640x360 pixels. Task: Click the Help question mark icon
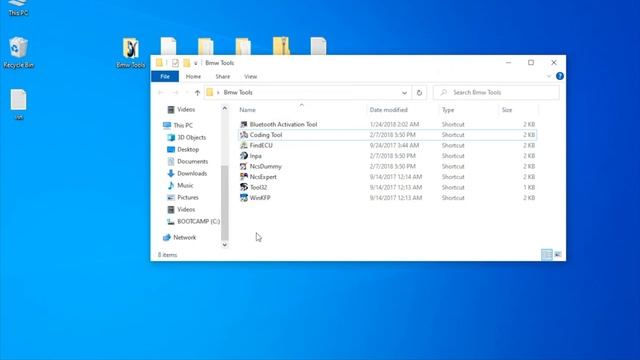pyautogui.click(x=560, y=76)
